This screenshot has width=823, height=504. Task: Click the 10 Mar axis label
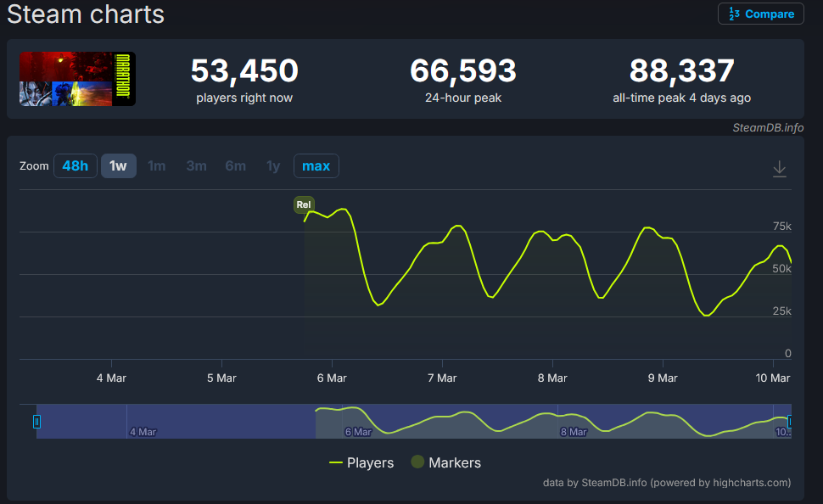tap(773, 378)
